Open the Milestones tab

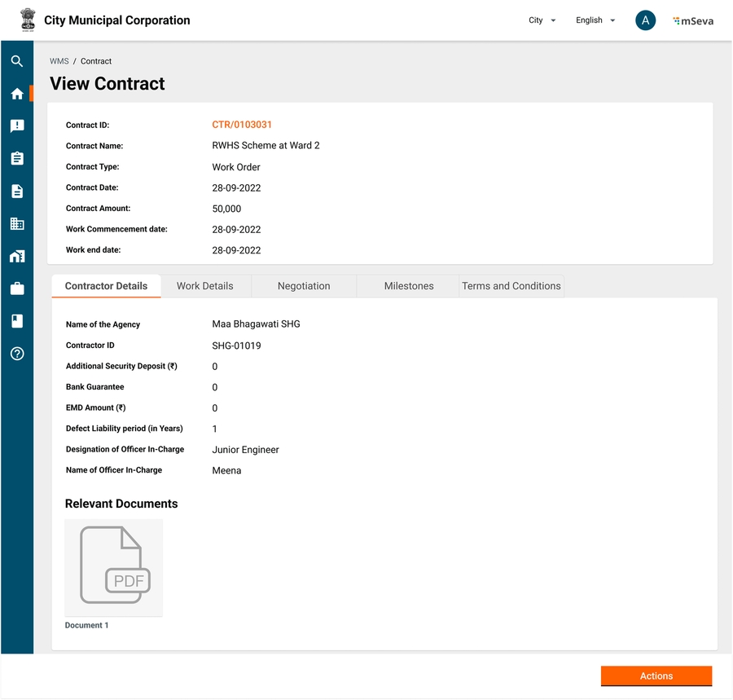pyautogui.click(x=409, y=286)
